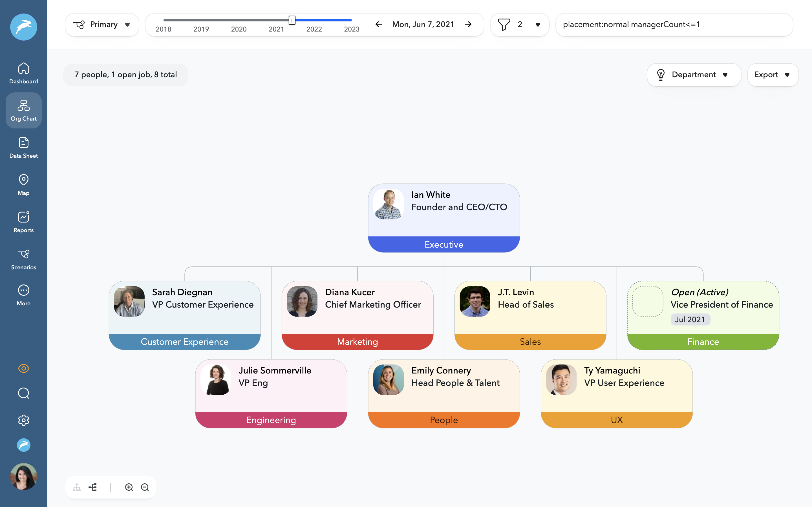Switch to horizontal tree layout

[x=93, y=487]
